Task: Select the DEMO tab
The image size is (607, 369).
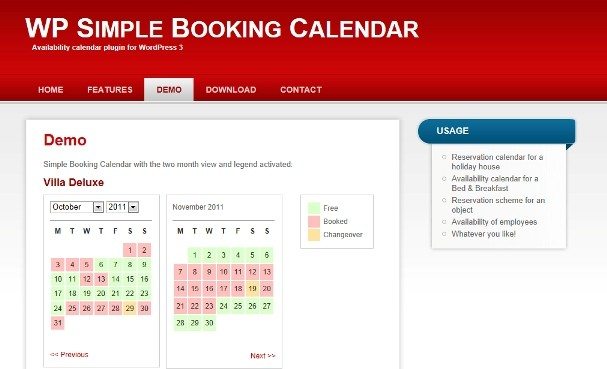Action: click(x=169, y=90)
